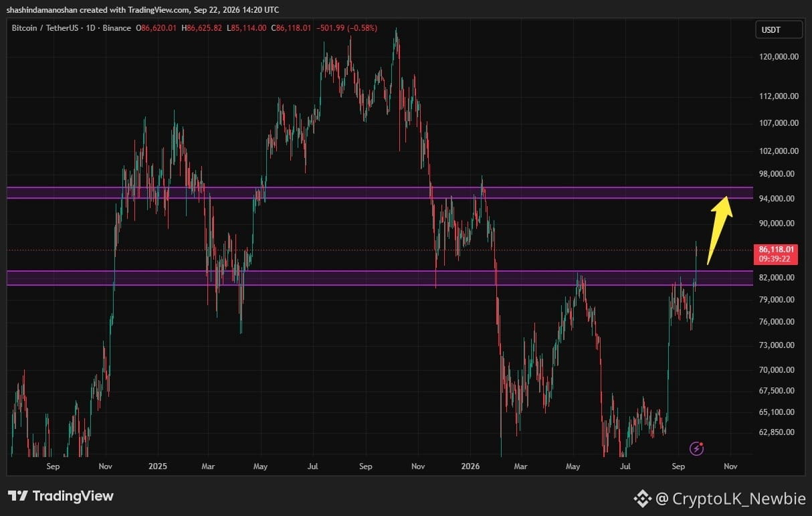
Task: Click the Binance logo watermark icon
Action: pos(642,498)
